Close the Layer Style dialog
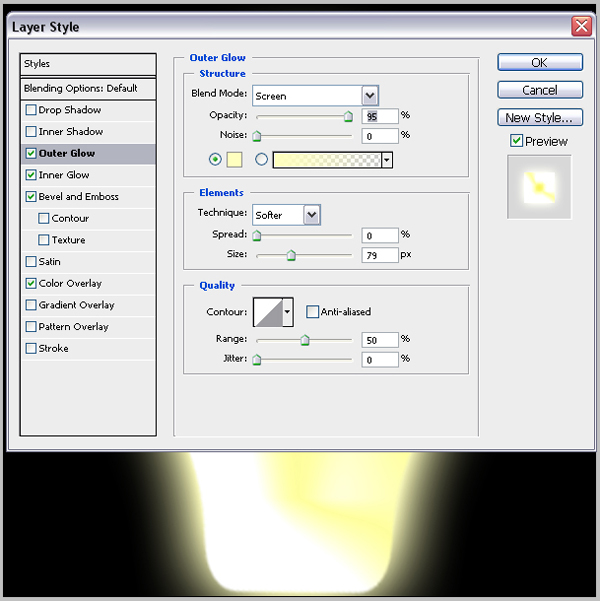This screenshot has height=601, width=600. pyautogui.click(x=581, y=26)
